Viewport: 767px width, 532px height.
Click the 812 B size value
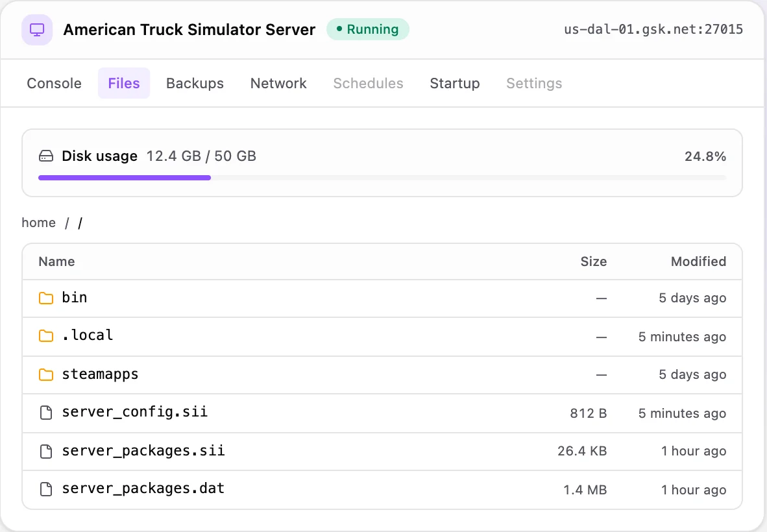point(589,414)
